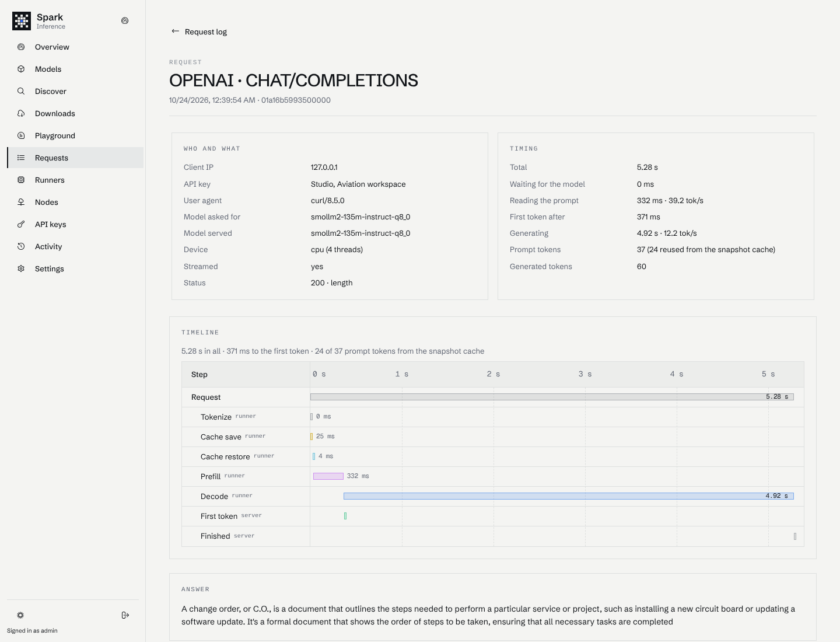The height and width of the screenshot is (642, 840).
Task: Click the Cache restore timeline bar
Action: 314,456
